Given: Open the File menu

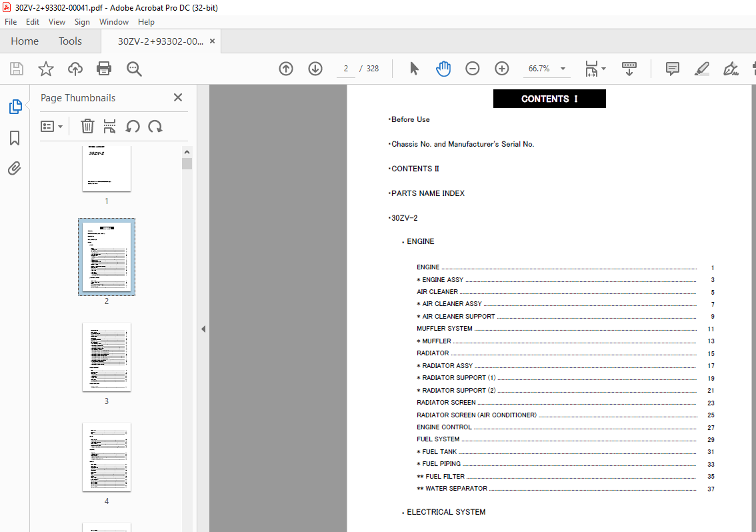Looking at the screenshot, I should 11,22.
